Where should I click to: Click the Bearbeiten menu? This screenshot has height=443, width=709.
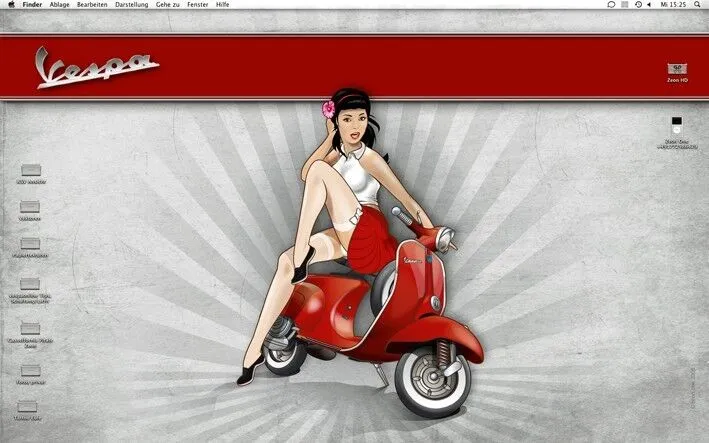92,5
